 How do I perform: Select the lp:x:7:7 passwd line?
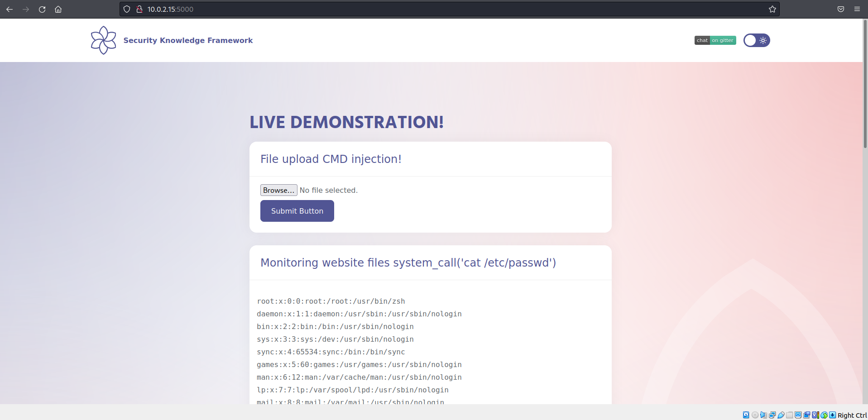pos(353,390)
